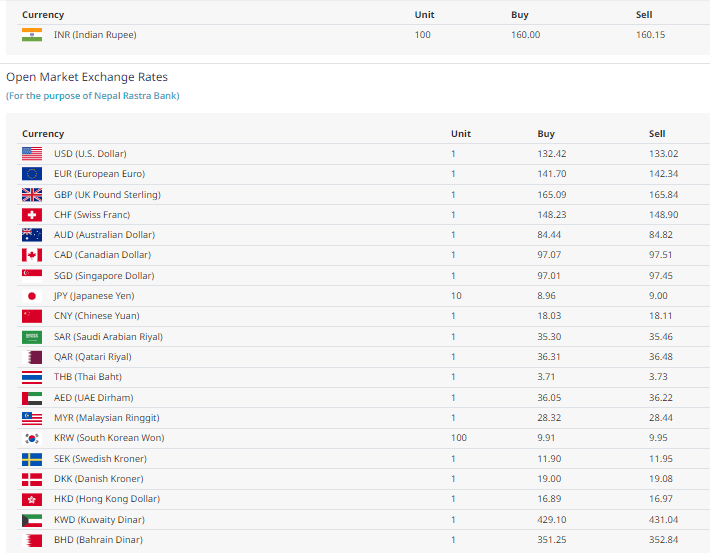
Task: Click the Australian flag icon for AUD
Action: [32, 235]
